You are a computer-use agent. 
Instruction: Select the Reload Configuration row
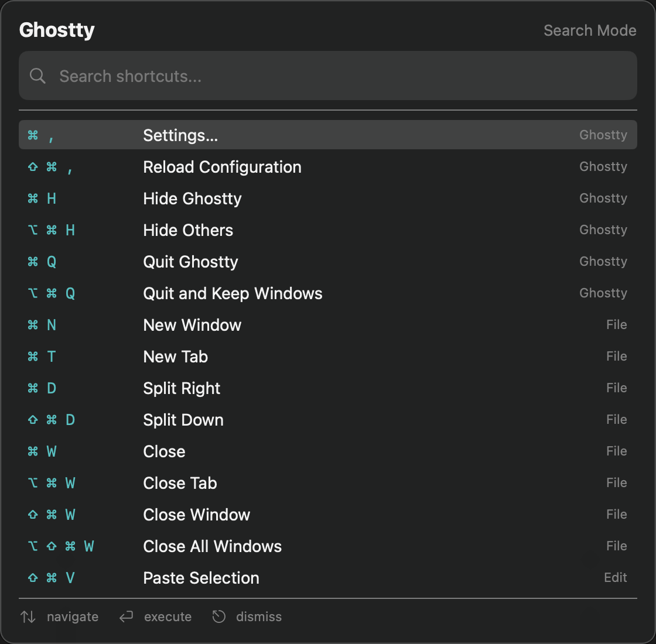[x=327, y=167]
